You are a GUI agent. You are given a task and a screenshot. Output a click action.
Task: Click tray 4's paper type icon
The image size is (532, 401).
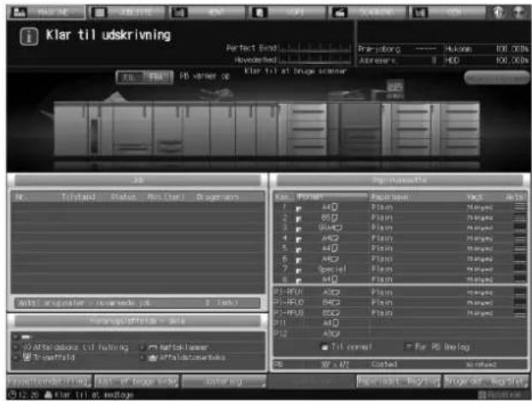[299, 240]
